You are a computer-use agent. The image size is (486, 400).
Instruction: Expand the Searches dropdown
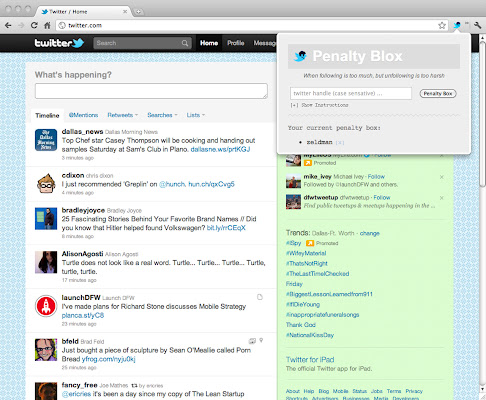(x=162, y=115)
